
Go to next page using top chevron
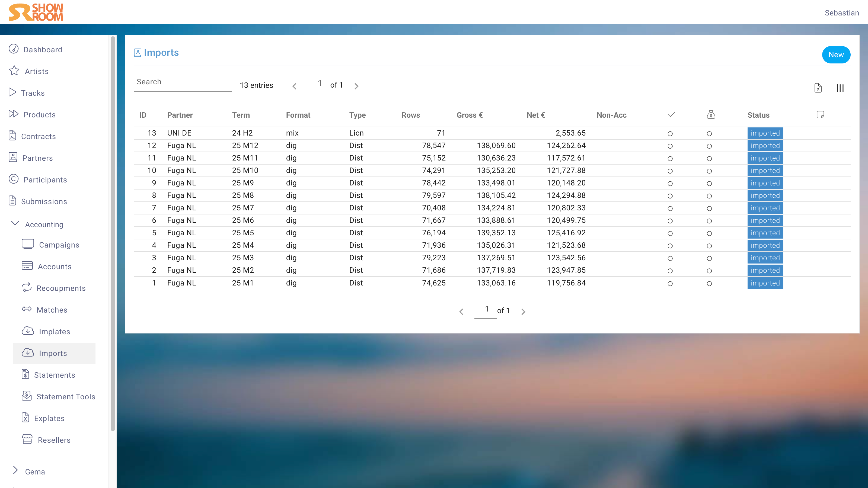(356, 86)
